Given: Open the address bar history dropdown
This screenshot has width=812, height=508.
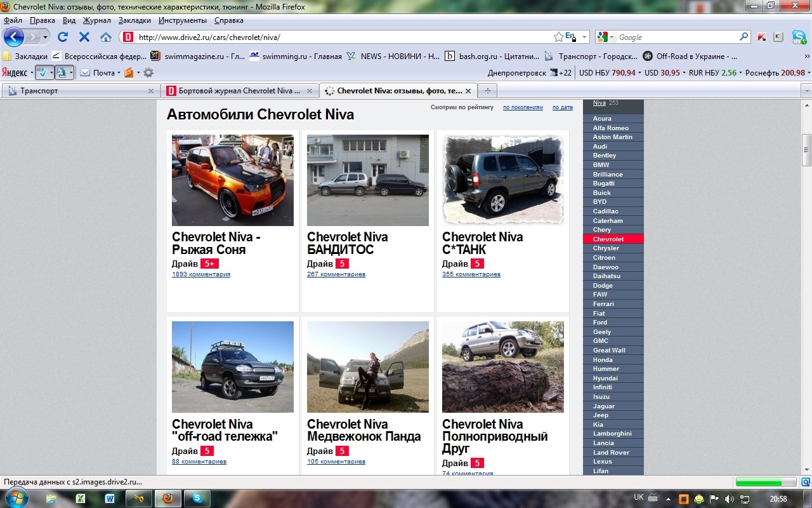Looking at the screenshot, I should click(585, 37).
